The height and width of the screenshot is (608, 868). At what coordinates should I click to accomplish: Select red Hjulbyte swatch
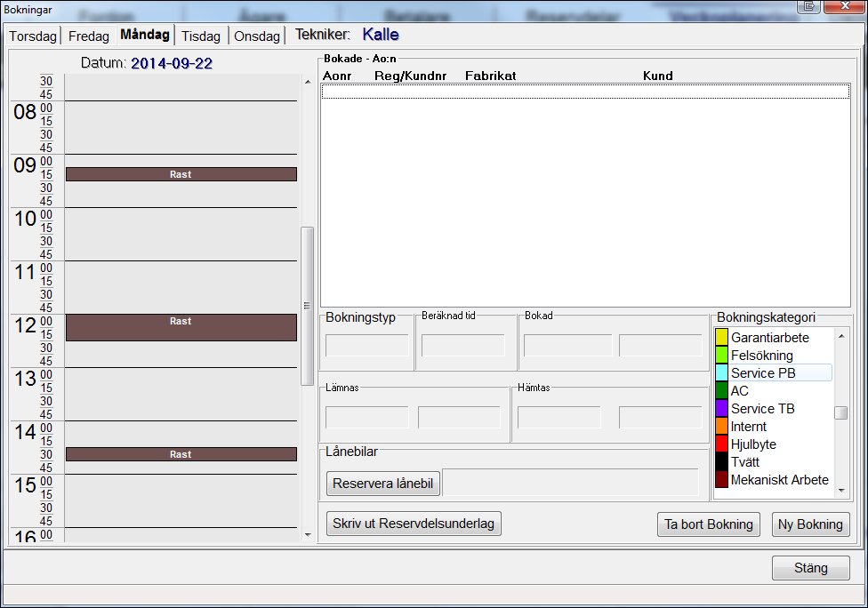[x=721, y=444]
